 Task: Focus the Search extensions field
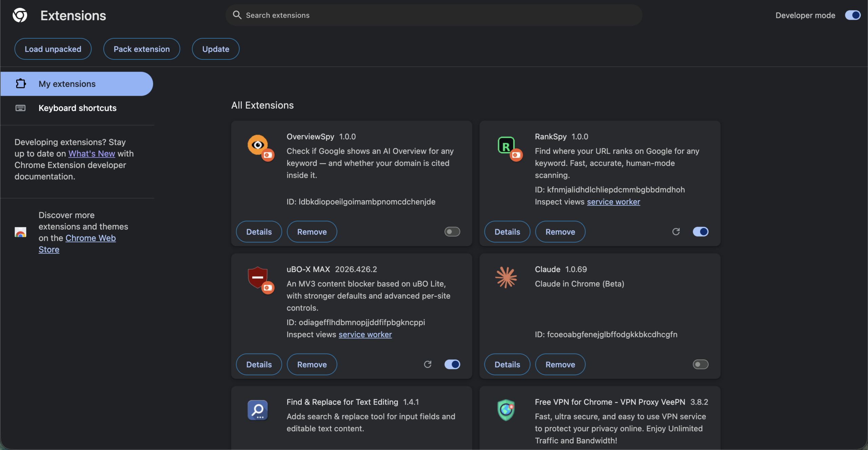[434, 15]
